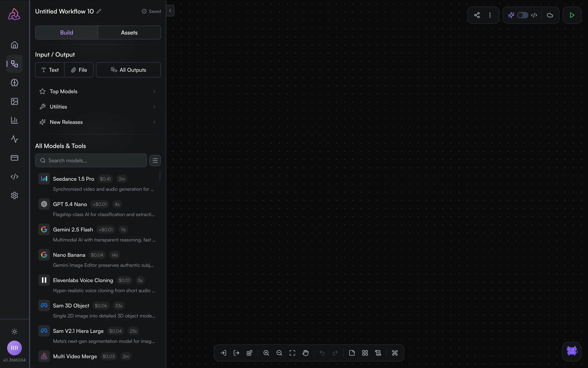Open the Home icon in the sidebar
Viewport: 588px width, 368px height.
14,45
